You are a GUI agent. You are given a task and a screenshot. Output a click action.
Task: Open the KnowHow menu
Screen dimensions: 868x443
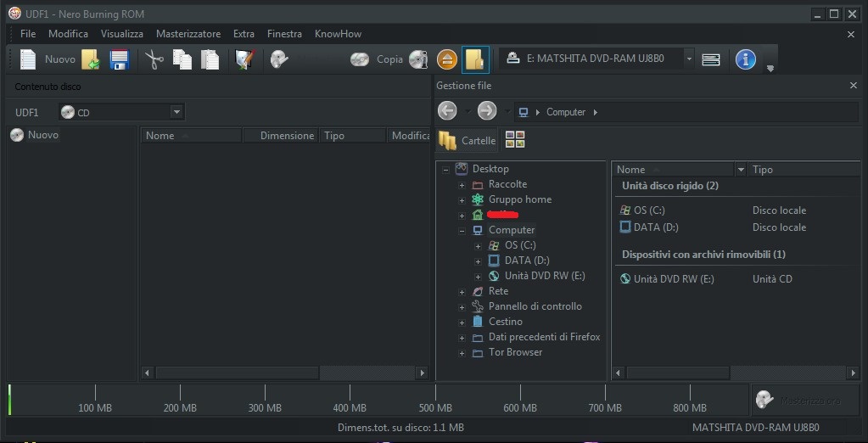(338, 34)
